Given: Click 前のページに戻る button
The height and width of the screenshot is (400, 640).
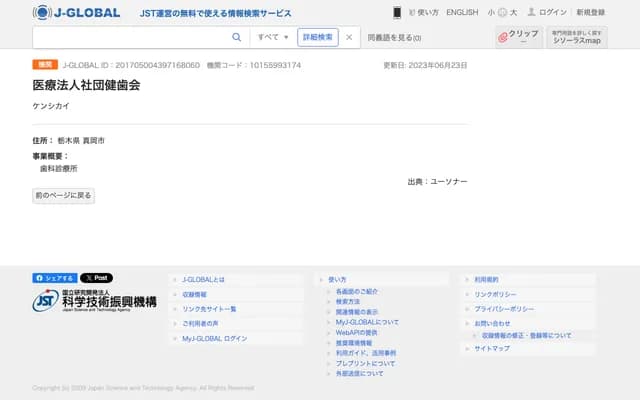Looking at the screenshot, I should (x=64, y=196).
